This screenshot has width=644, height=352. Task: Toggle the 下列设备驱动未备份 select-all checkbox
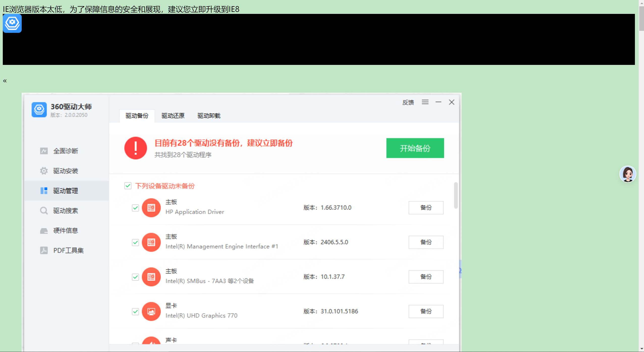128,186
